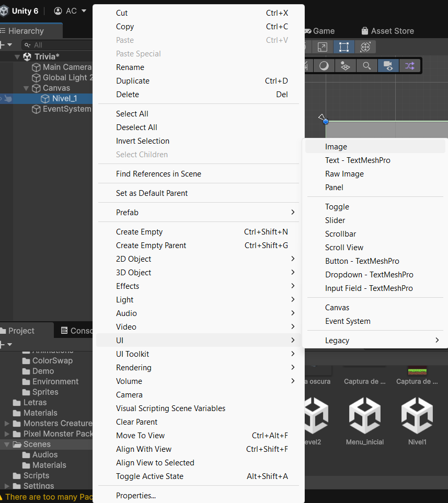
Task: Click the Trivia scene Unity icon
Action: [x=27, y=57]
